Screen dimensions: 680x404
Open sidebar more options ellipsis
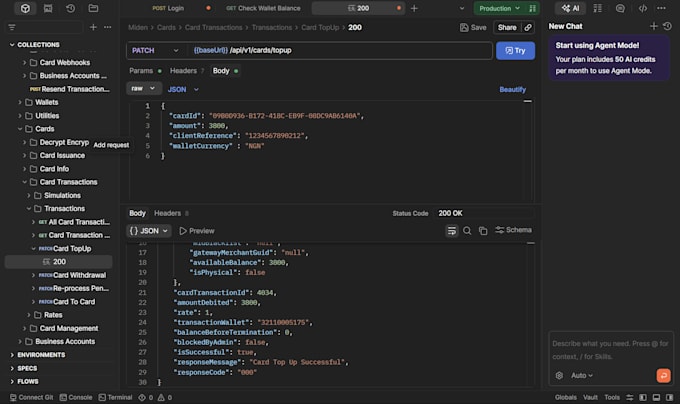pyautogui.click(x=108, y=27)
